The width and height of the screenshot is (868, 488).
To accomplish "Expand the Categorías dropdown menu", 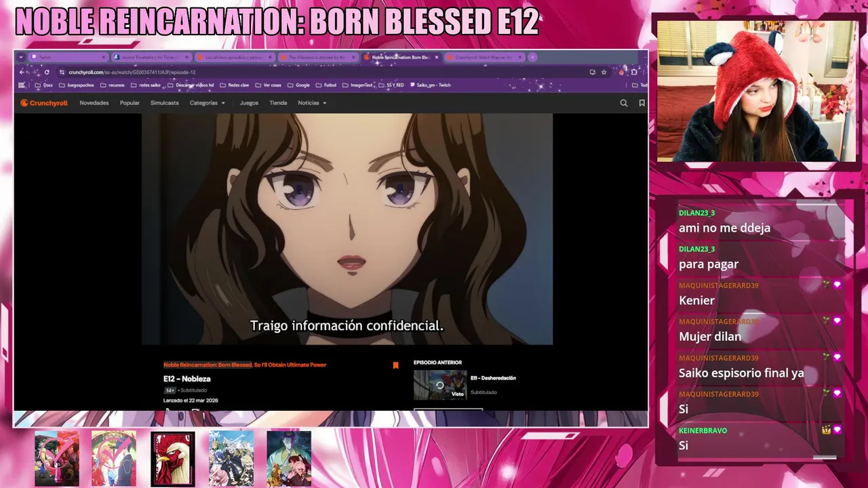I will (x=208, y=103).
